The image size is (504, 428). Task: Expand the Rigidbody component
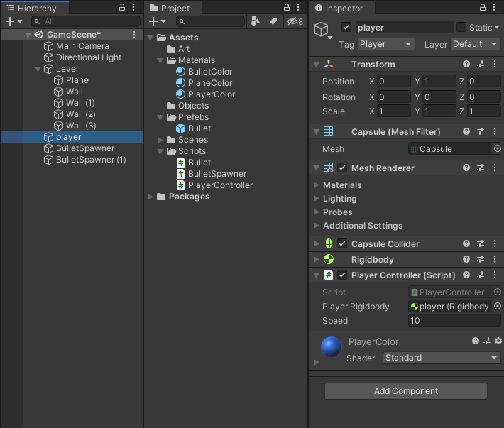pos(317,259)
